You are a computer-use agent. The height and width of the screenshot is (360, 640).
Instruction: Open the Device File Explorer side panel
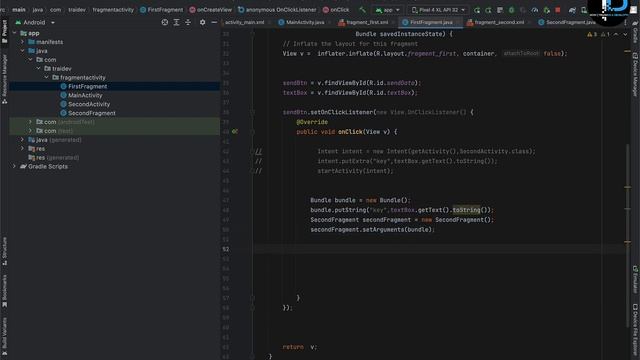tap(635, 331)
